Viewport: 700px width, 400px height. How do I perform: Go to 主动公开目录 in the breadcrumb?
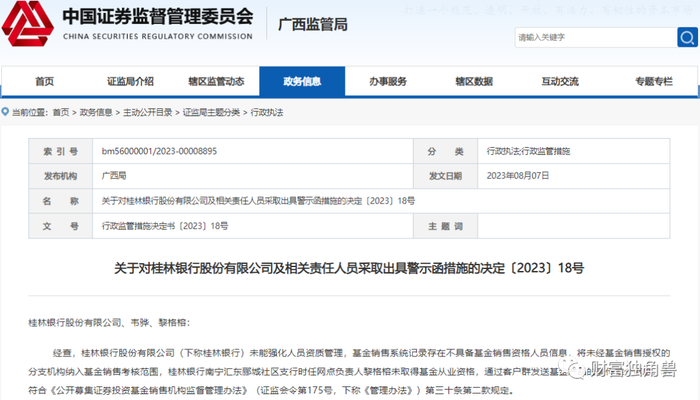[x=148, y=112]
